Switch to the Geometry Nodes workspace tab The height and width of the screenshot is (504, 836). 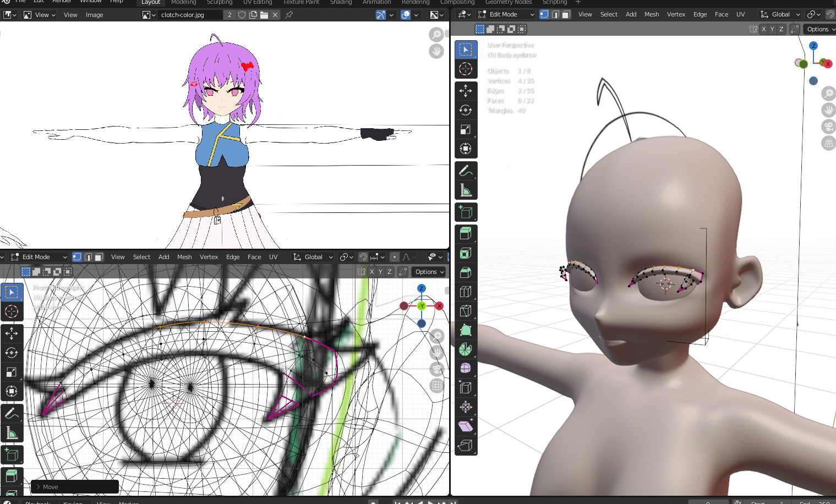click(x=509, y=2)
